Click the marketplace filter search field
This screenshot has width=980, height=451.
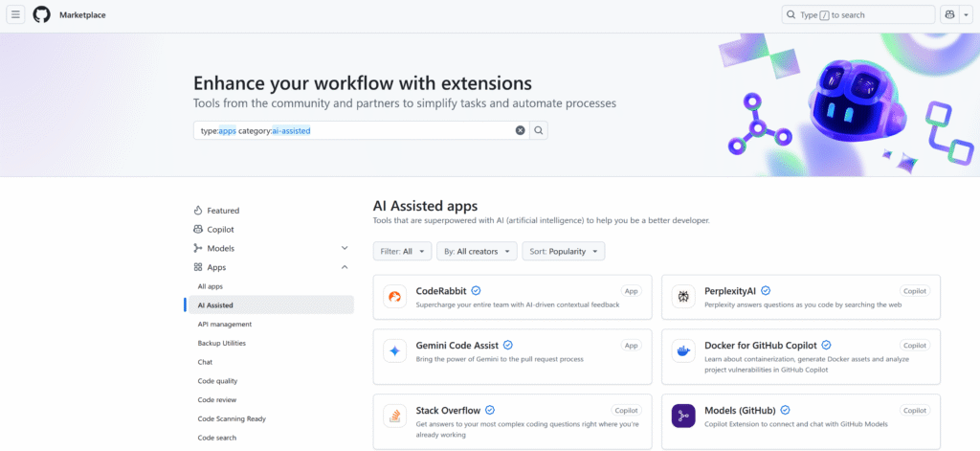[354, 130]
